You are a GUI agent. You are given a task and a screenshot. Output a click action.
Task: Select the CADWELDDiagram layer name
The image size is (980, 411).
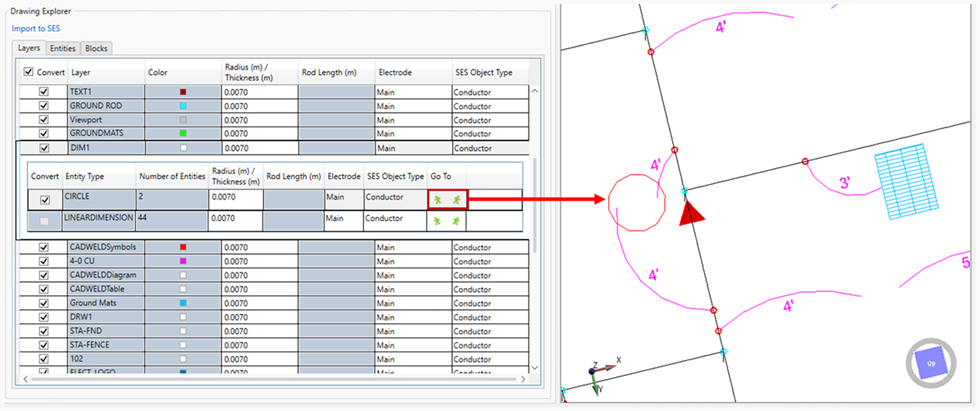103,275
